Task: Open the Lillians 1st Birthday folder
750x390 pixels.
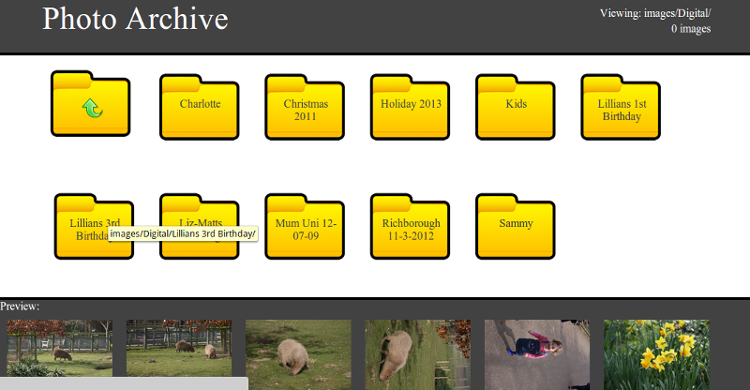Action: [x=621, y=107]
